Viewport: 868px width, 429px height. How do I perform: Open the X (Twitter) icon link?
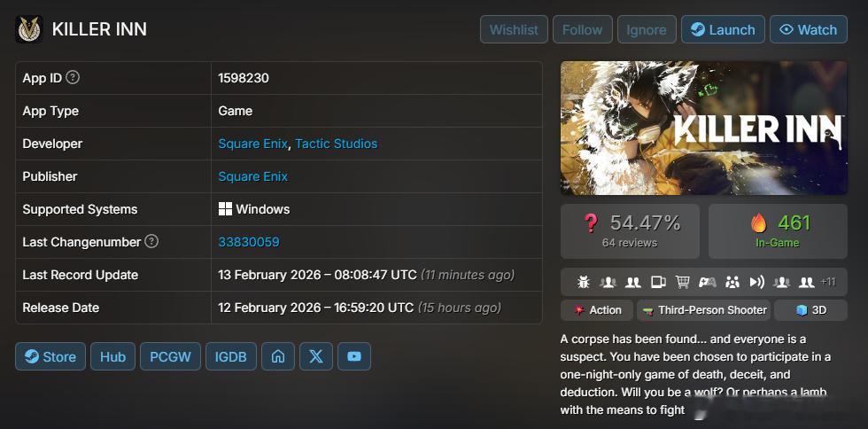pos(316,356)
